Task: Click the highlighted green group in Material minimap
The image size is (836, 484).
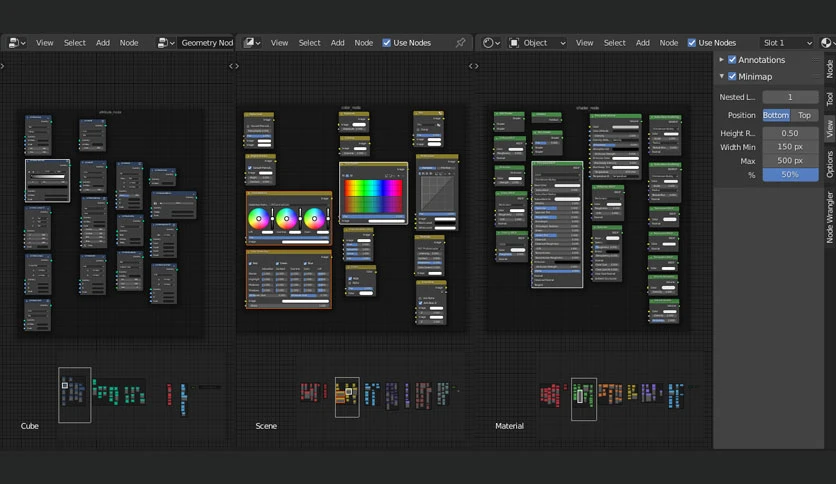Action: tap(584, 399)
